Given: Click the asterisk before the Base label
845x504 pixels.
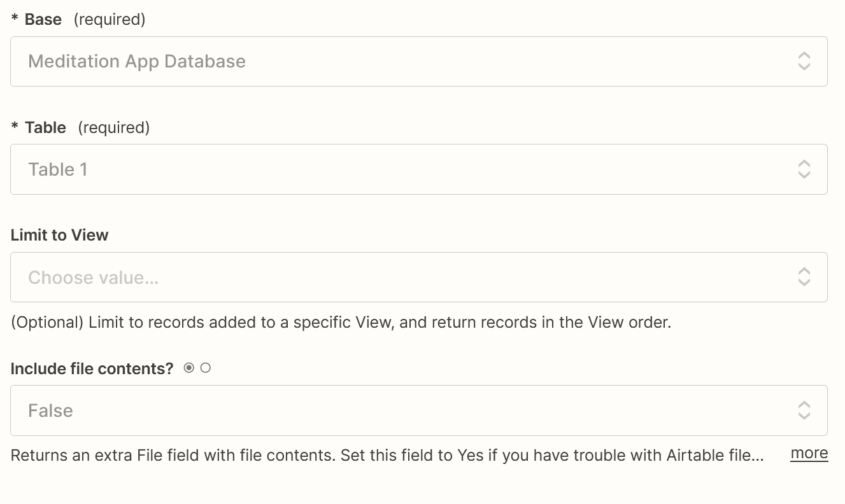Looking at the screenshot, I should tap(15, 18).
